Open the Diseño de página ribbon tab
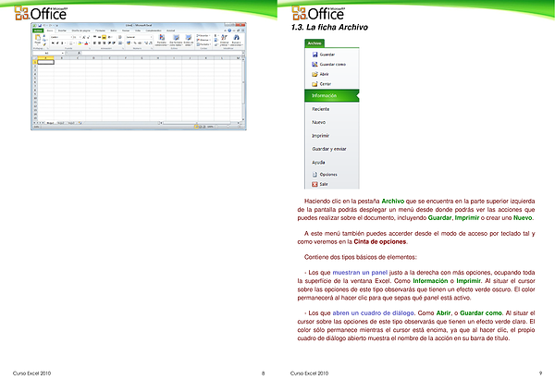The width and height of the screenshot is (555, 392). [x=81, y=31]
